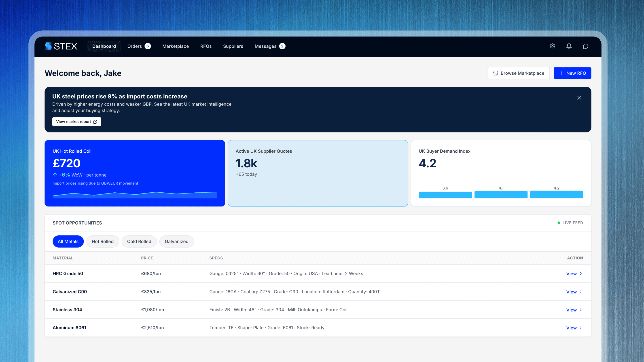Expand Aluminum 6061 row via View arrow
This screenshot has height=362, width=644.
[x=581, y=328]
